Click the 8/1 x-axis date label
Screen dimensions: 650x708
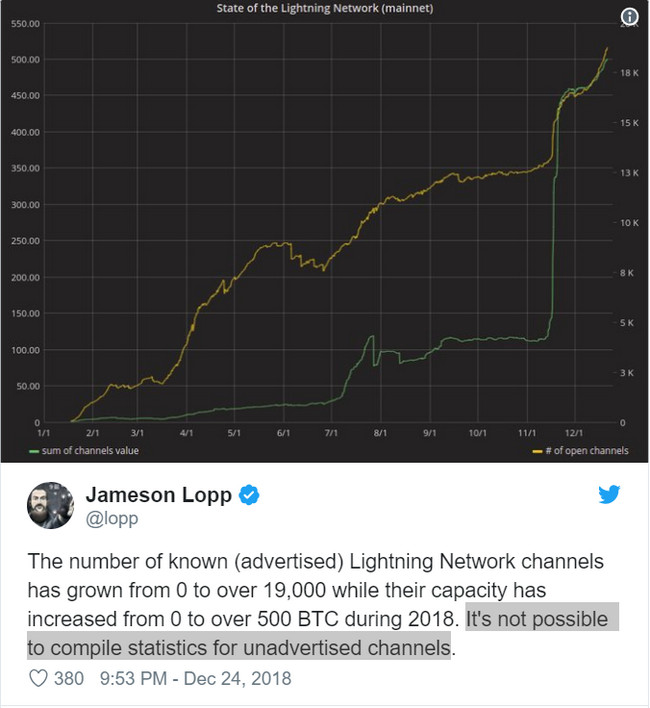tap(380, 433)
